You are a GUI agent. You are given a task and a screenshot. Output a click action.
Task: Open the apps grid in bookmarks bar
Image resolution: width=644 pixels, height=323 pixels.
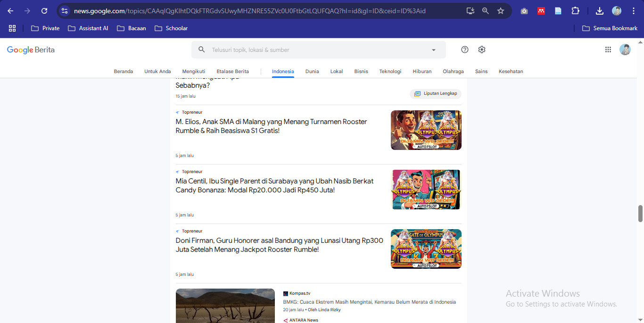(12, 28)
